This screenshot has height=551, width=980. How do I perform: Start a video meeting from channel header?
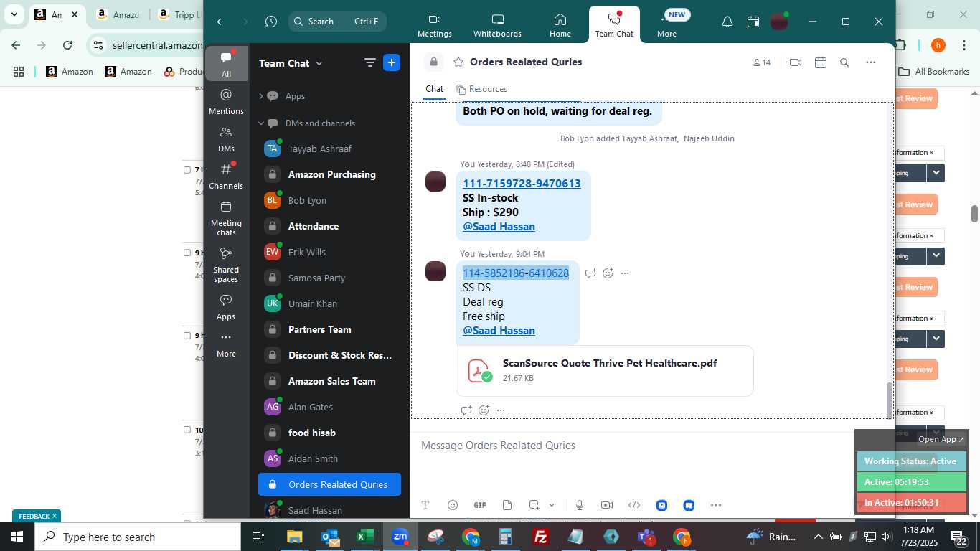[x=795, y=62]
